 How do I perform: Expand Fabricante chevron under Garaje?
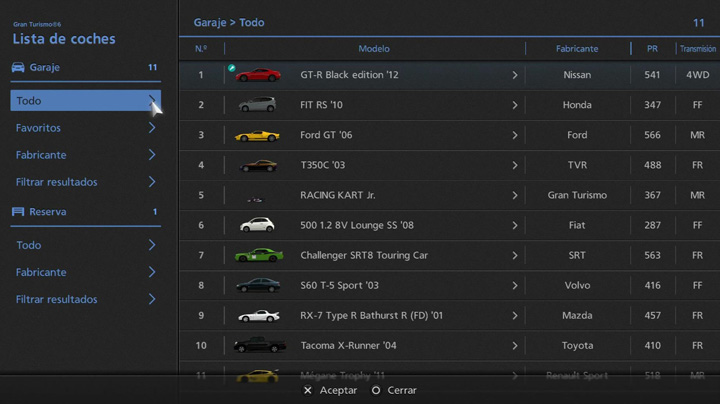[152, 155]
